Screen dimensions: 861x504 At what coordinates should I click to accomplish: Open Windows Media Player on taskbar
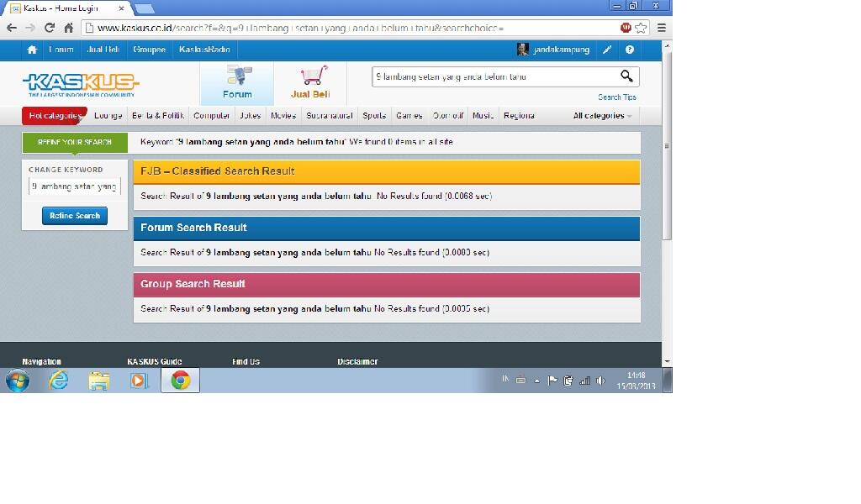click(x=139, y=381)
